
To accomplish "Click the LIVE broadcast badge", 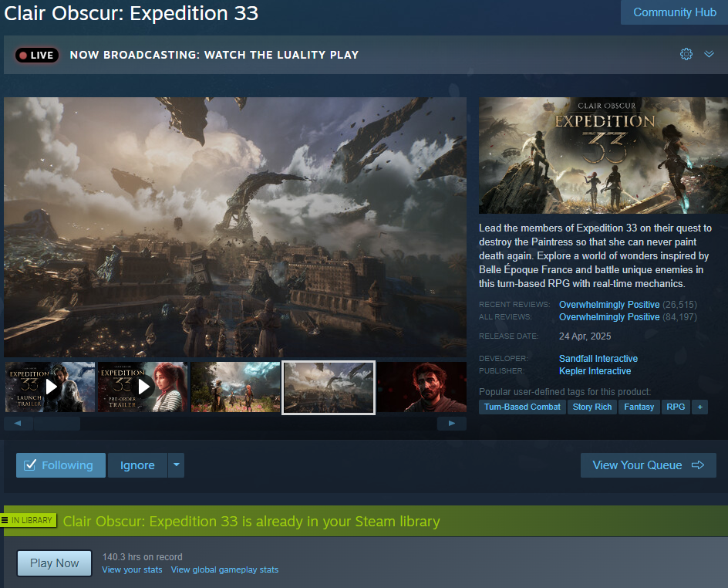I will pyautogui.click(x=37, y=56).
